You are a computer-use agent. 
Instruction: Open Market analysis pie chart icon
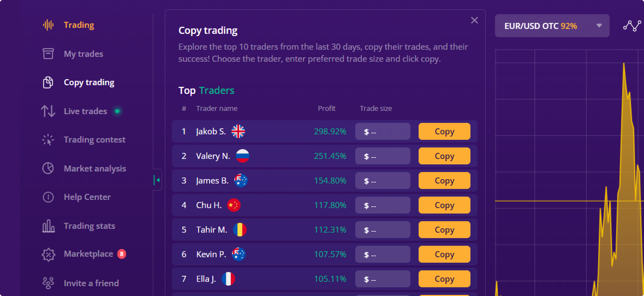tap(48, 168)
